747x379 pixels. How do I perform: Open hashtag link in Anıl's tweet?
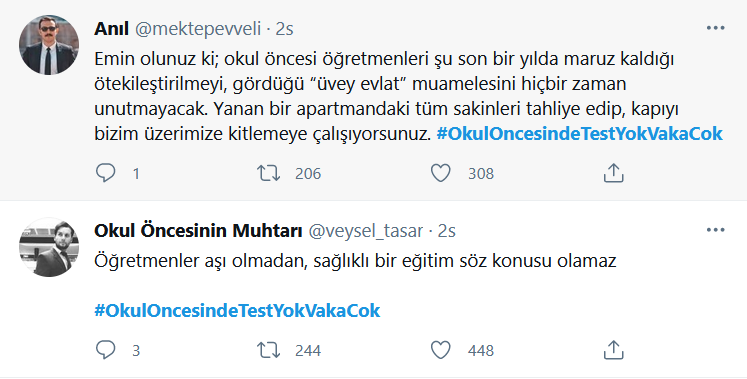click(579, 134)
